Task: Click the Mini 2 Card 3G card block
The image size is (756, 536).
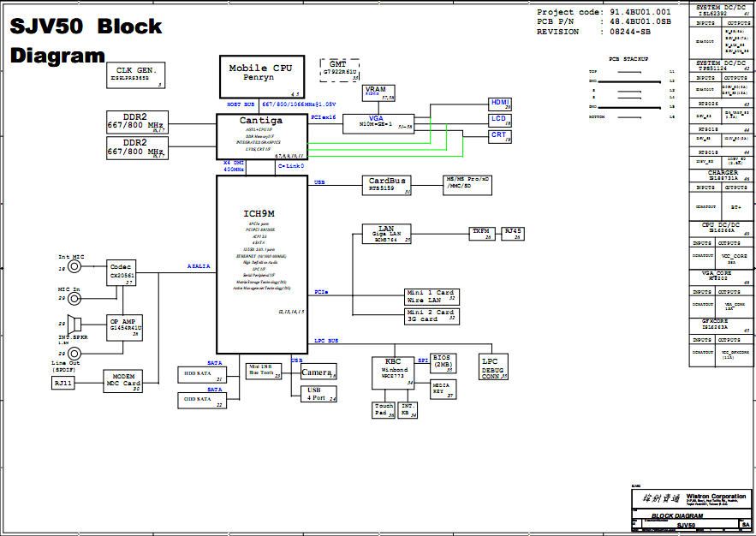Action: pyautogui.click(x=432, y=316)
